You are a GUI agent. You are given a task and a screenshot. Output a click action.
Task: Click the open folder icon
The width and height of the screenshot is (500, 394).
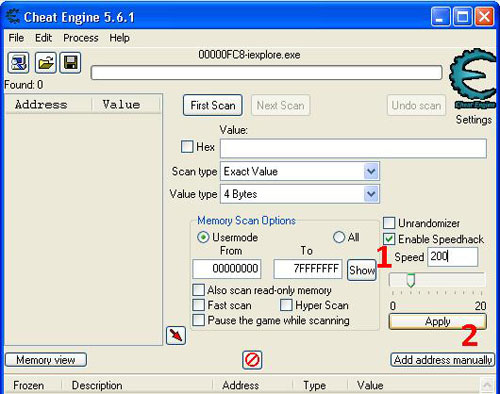[x=45, y=63]
